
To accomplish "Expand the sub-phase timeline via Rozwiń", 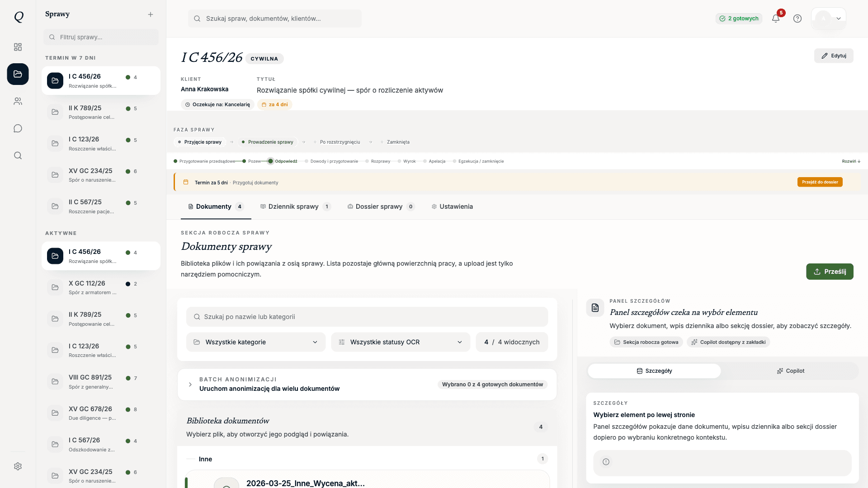I will [850, 161].
